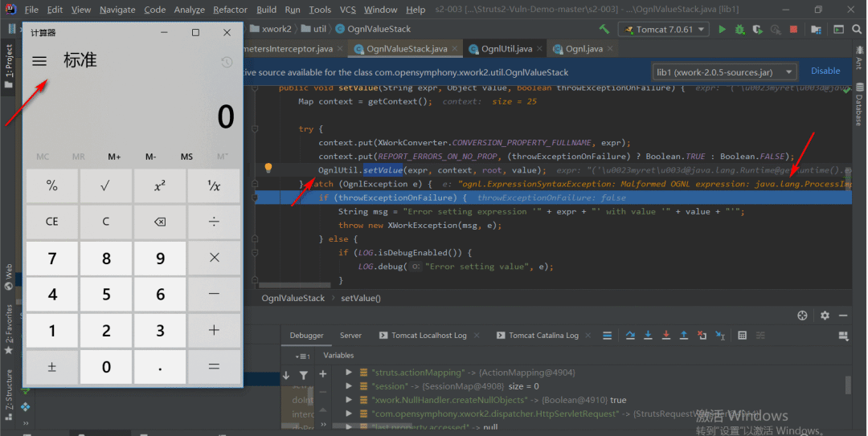
Task: Click the setValue() breadcrumb below the editor
Action: [x=360, y=298]
